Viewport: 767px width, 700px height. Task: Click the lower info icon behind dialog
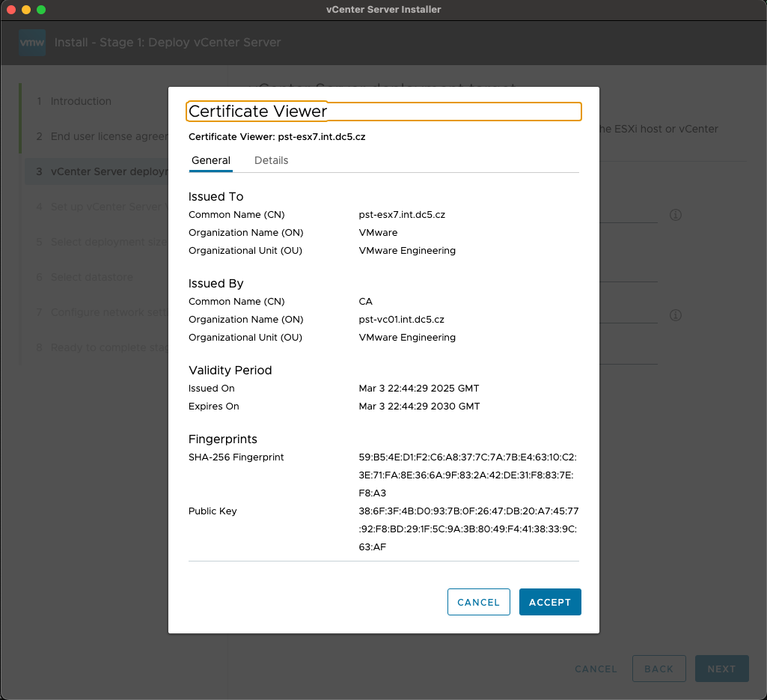(x=676, y=315)
